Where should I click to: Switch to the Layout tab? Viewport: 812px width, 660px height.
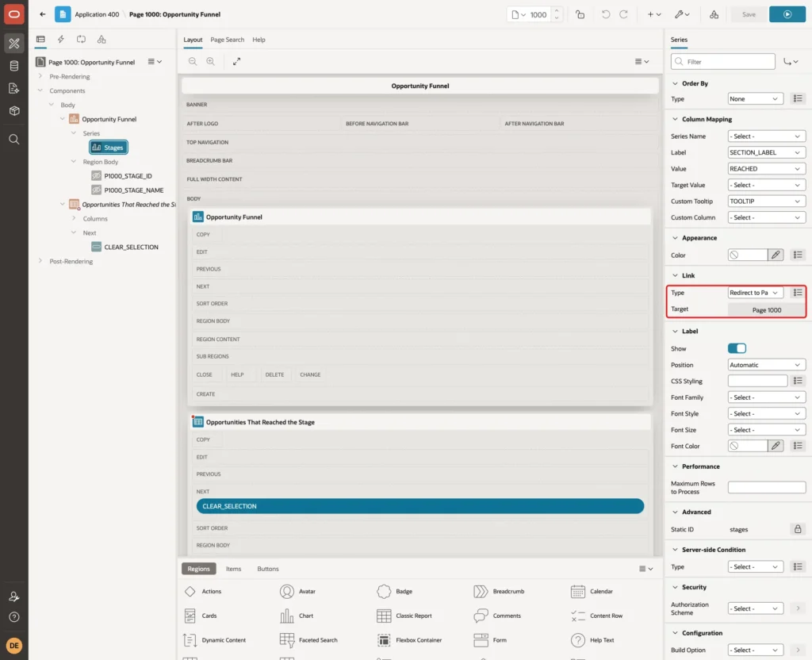click(193, 40)
